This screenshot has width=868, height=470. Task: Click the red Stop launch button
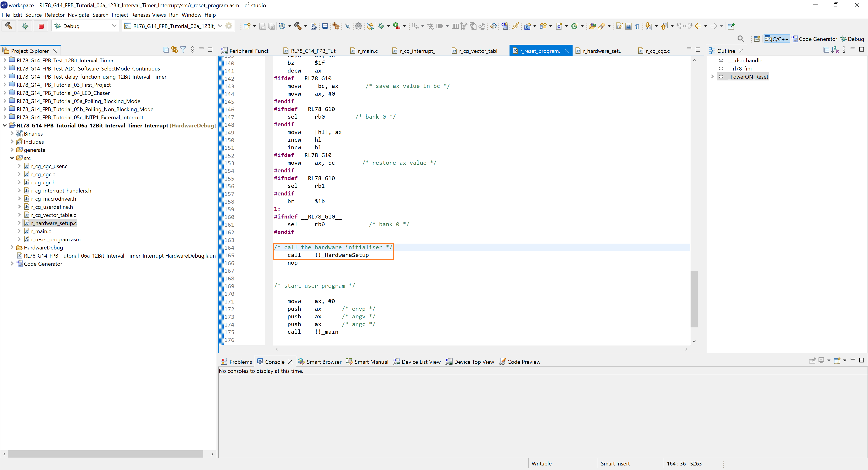(x=41, y=26)
